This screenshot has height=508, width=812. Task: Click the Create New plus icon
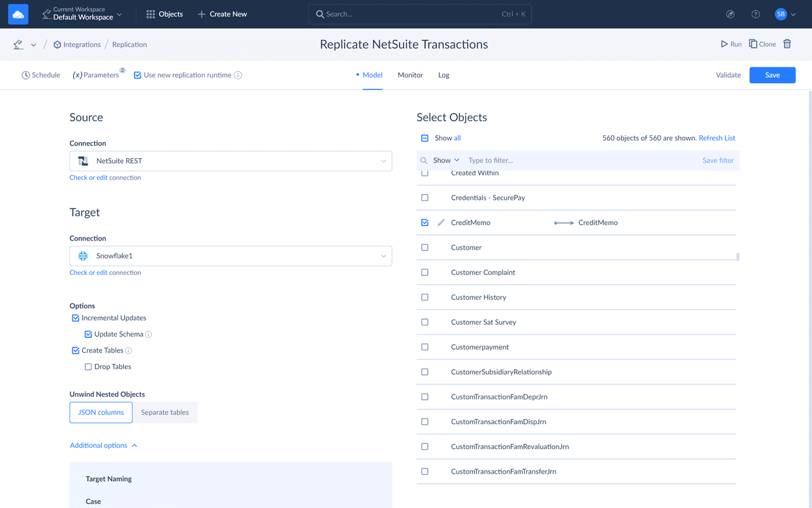pos(201,14)
